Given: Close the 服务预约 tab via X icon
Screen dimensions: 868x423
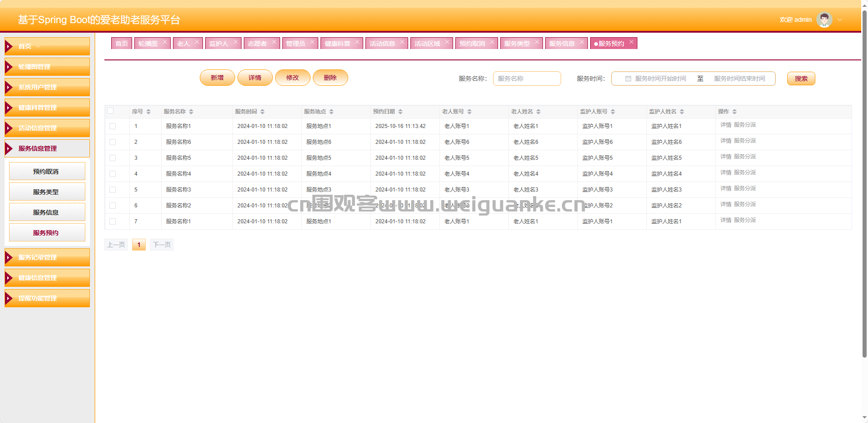Looking at the screenshot, I should click(x=631, y=42).
